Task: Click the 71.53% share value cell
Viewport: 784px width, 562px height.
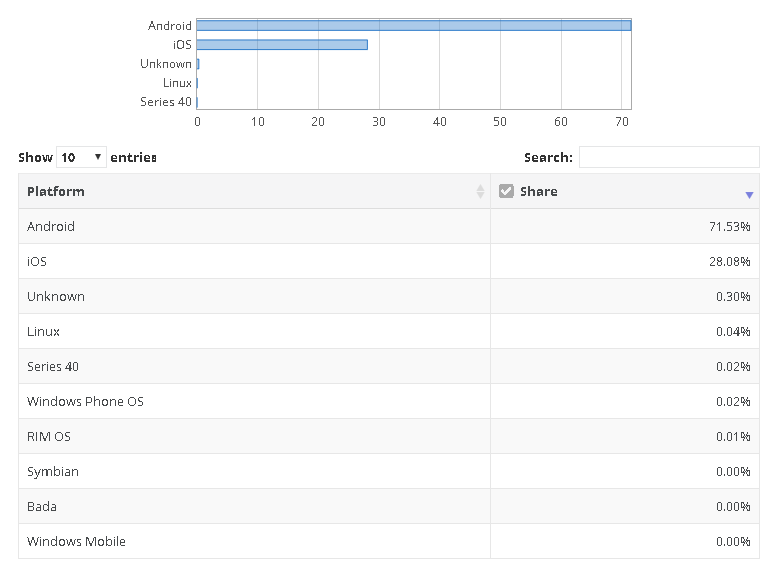Action: (x=729, y=226)
